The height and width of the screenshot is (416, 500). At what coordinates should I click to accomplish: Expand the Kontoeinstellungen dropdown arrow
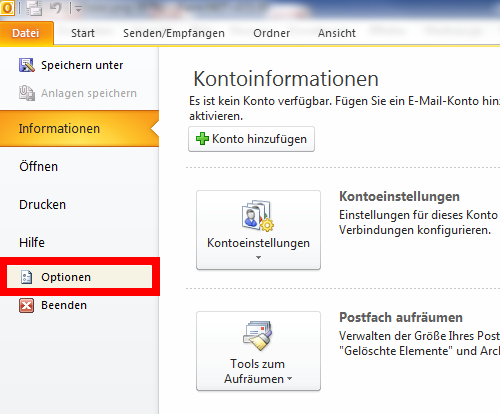[258, 257]
